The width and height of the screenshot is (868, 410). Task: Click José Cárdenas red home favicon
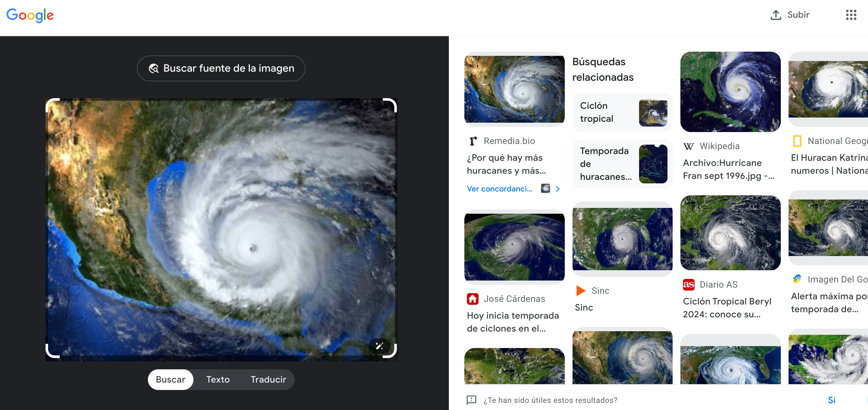click(473, 299)
